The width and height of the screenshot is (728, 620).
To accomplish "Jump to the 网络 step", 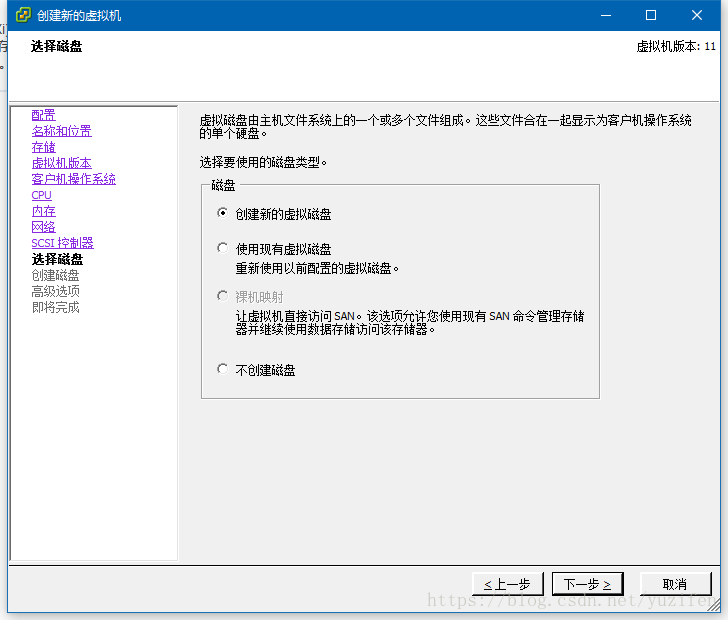I will point(43,227).
